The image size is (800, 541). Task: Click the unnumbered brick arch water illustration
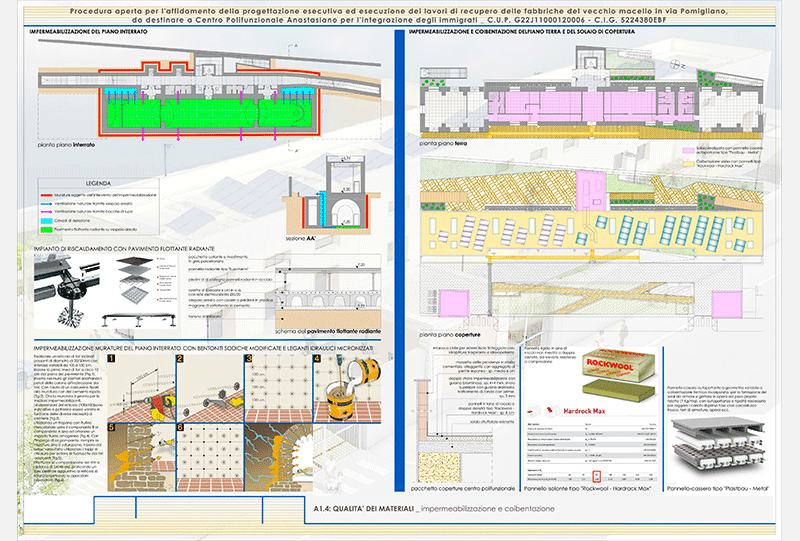279,457
